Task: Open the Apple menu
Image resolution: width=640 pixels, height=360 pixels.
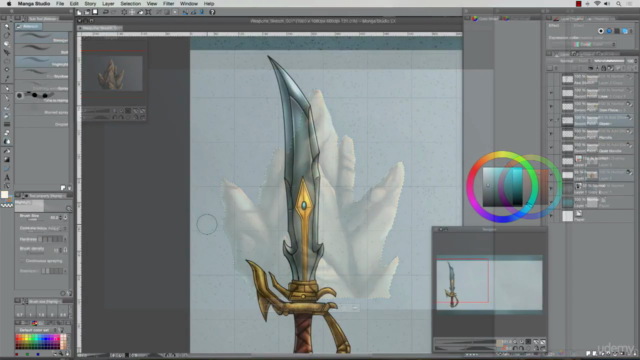Action: [x=9, y=4]
